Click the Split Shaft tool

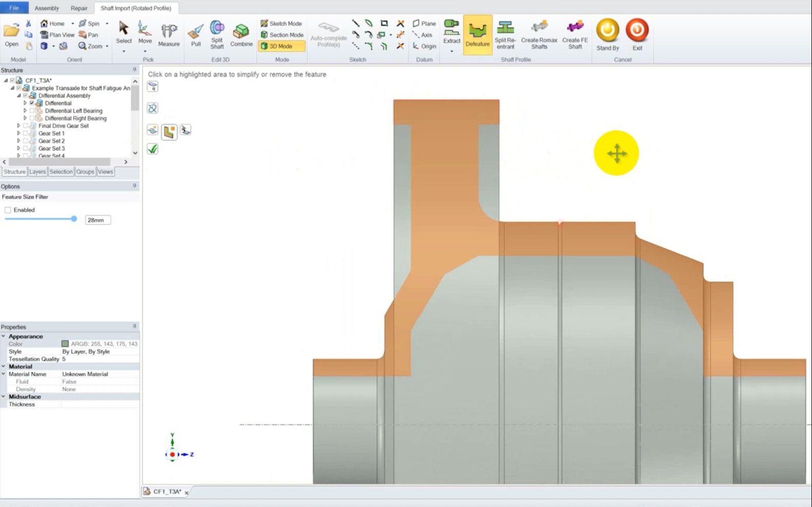[x=217, y=35]
